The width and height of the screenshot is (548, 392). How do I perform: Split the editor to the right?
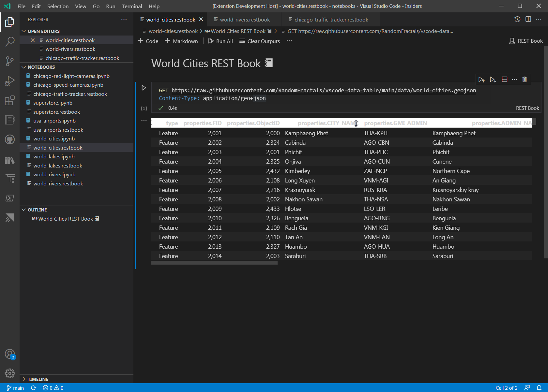(528, 19)
